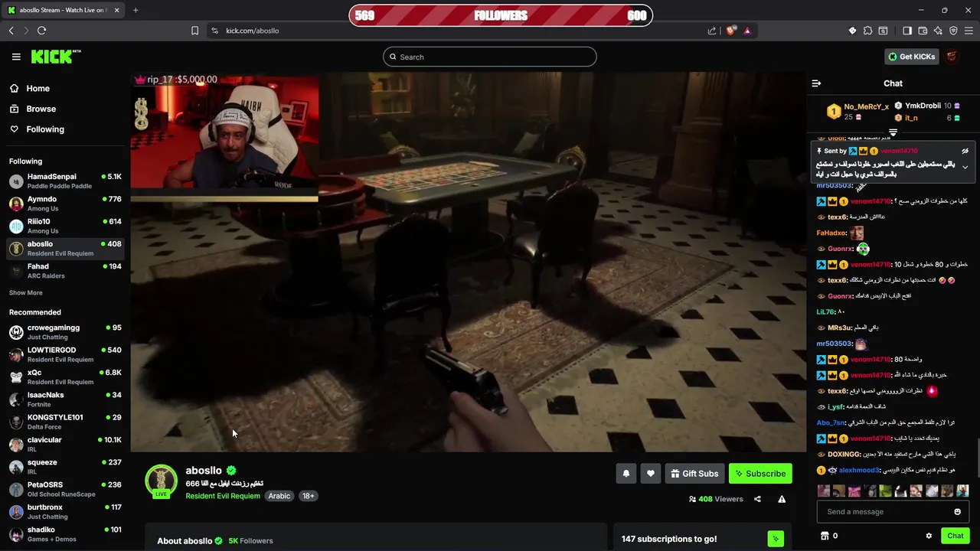The image size is (980, 551).
Task: Click subscription goal sparkle button
Action: [776, 539]
